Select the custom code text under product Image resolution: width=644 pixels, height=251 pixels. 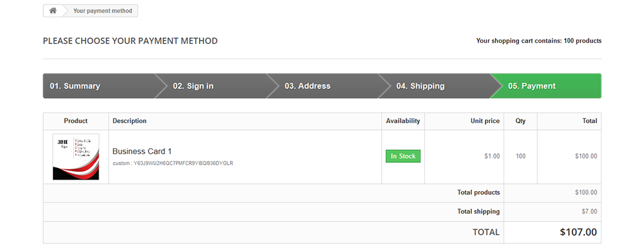coord(173,163)
